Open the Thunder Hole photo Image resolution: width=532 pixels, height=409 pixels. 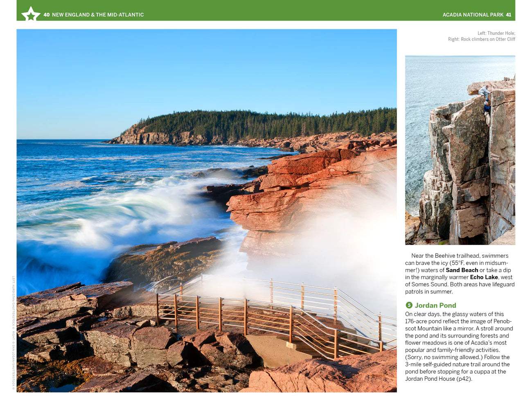point(207,211)
